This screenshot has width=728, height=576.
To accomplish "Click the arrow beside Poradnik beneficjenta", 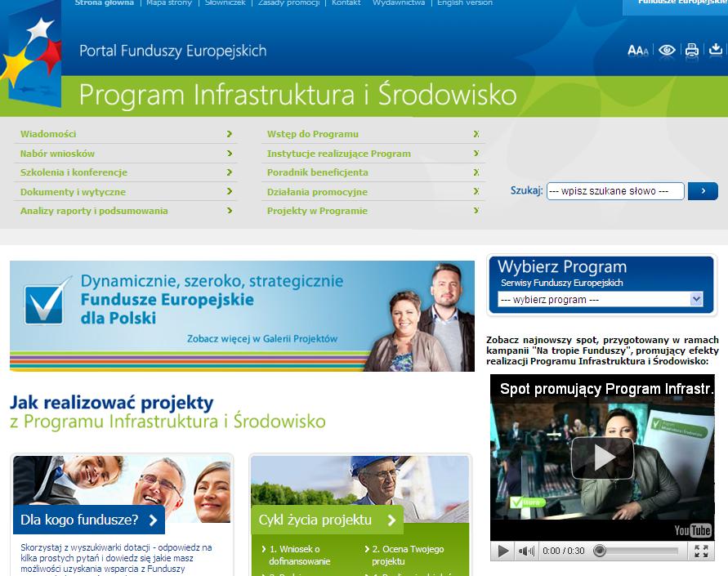I will pos(476,172).
